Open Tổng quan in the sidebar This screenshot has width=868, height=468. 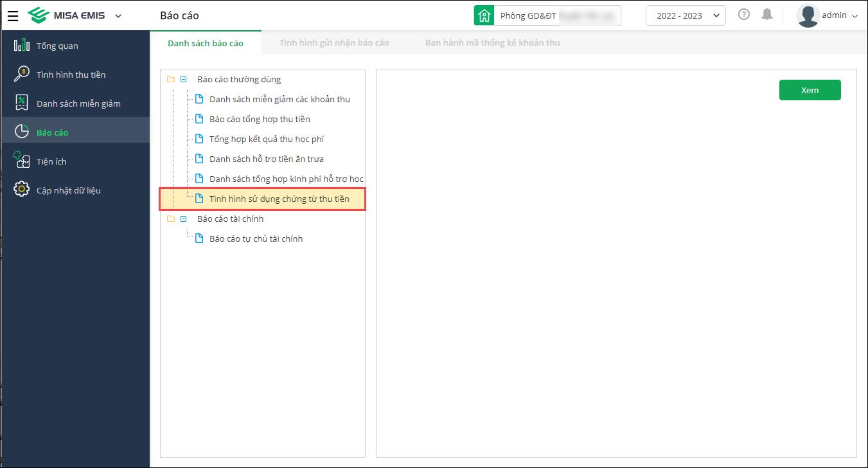75,46
